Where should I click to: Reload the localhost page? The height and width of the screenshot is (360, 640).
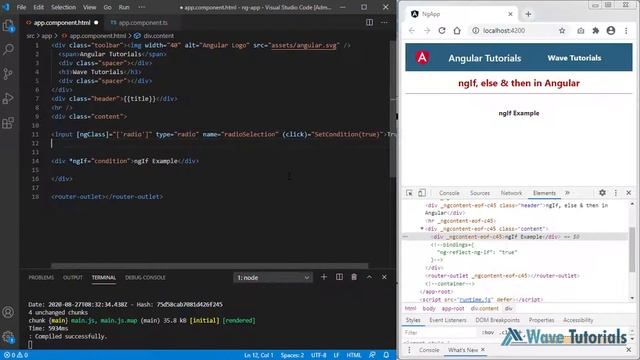click(x=442, y=31)
